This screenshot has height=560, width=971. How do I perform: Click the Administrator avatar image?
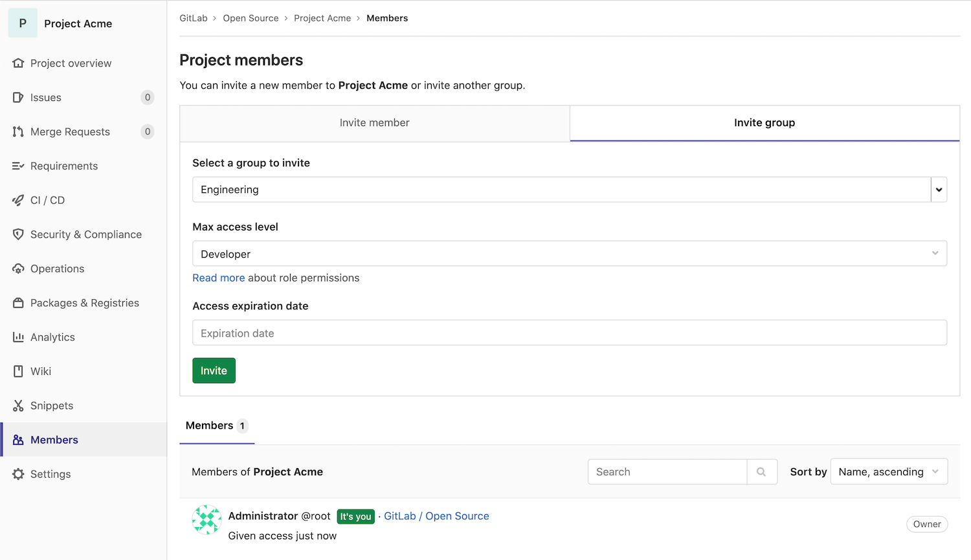206,520
